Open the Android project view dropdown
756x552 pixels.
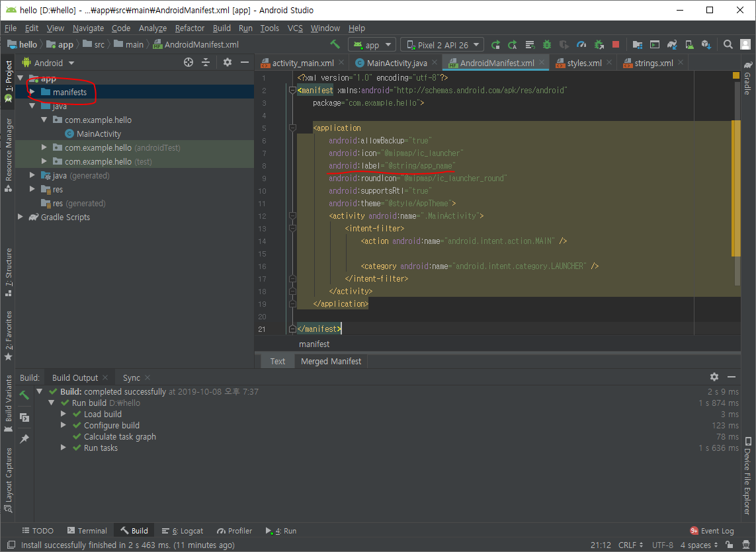[48, 63]
